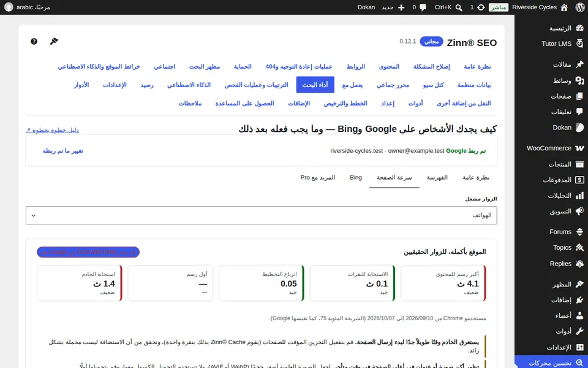Open the Dokan admin bar item

(x=366, y=7)
